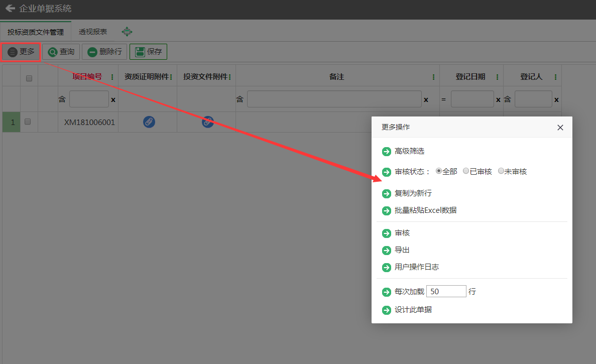The width and height of the screenshot is (596, 364).
Task: Close the 更多操作 dialog
Action: coord(560,128)
